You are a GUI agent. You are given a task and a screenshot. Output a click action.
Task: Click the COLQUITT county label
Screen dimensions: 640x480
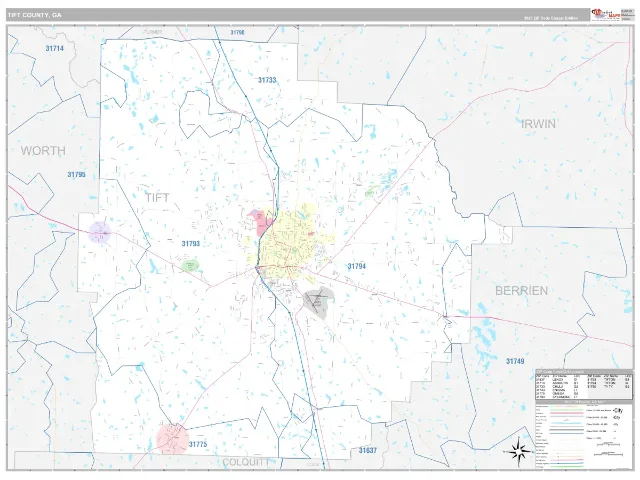pyautogui.click(x=246, y=462)
